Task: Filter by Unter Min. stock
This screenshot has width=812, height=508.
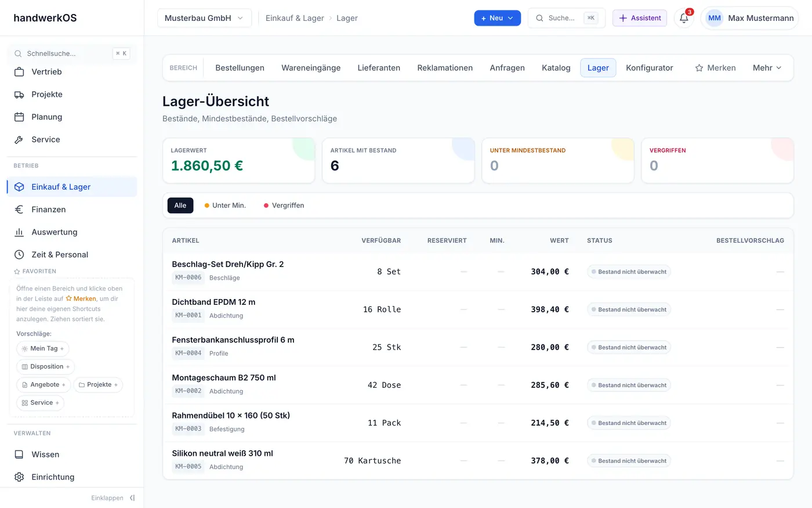Action: (225, 206)
